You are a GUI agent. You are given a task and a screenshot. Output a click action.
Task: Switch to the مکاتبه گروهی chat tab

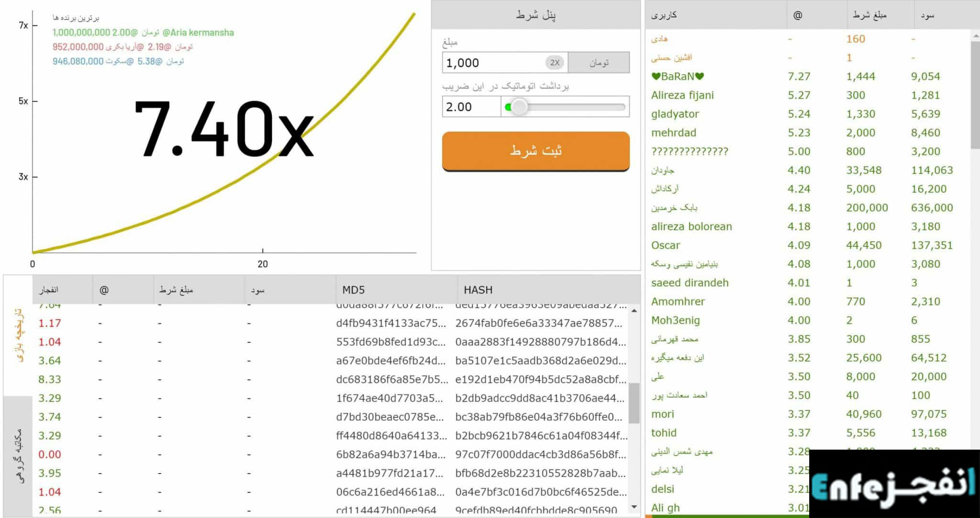(18, 455)
